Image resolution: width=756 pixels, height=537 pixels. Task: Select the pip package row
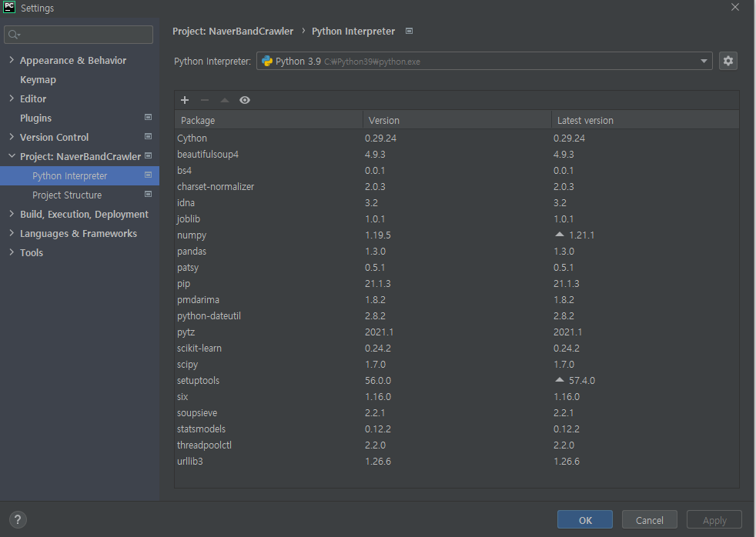[457, 284]
